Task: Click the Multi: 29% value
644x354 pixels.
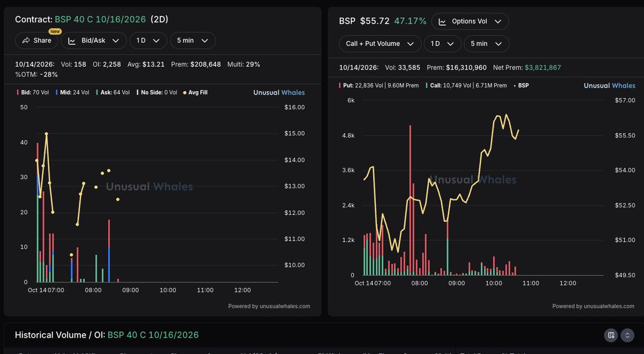Action: click(x=244, y=64)
